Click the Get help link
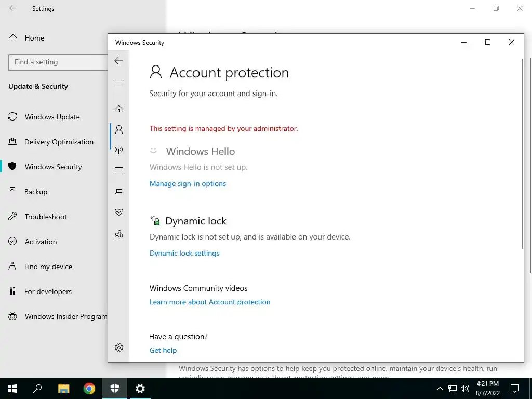 pyautogui.click(x=163, y=350)
